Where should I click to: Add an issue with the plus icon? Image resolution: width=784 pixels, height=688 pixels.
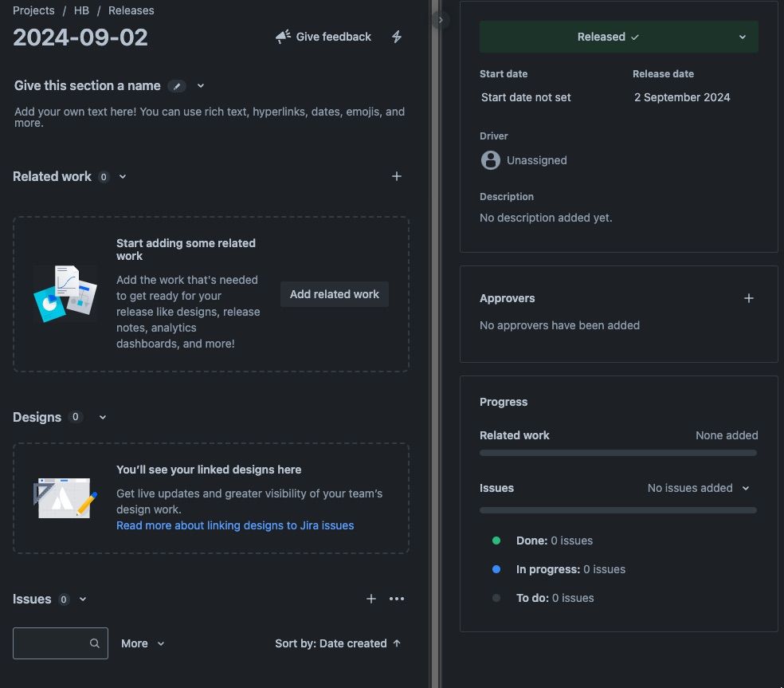[371, 599]
